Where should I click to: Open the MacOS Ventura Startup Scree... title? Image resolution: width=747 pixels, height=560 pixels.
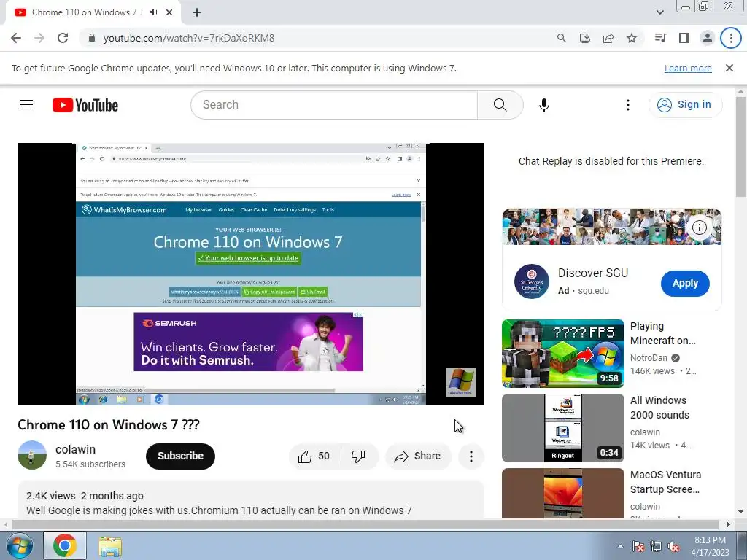pyautogui.click(x=665, y=482)
